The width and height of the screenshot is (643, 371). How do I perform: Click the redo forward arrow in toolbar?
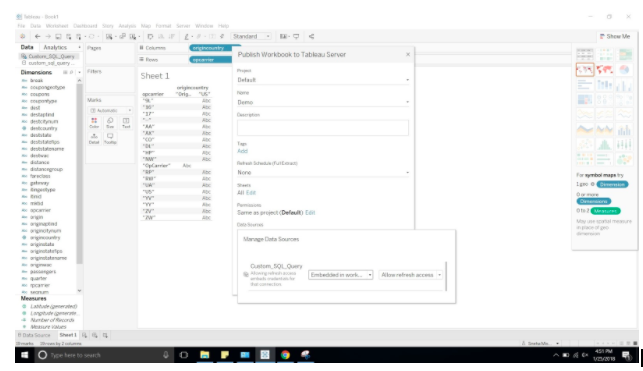click(x=48, y=36)
